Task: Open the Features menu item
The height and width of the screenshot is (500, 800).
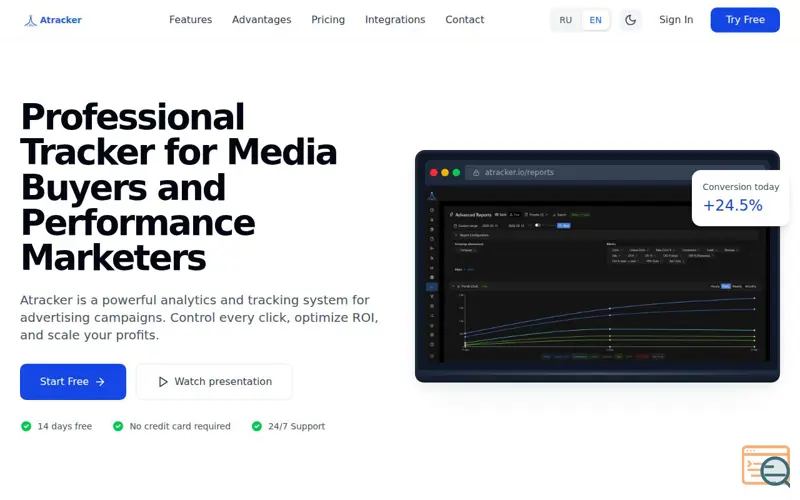Action: tap(190, 19)
